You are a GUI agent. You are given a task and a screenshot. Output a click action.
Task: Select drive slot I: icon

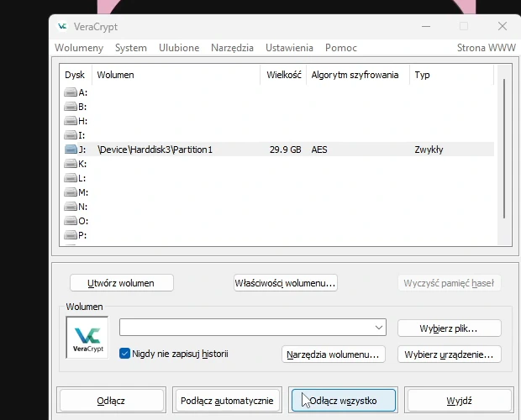(x=71, y=135)
